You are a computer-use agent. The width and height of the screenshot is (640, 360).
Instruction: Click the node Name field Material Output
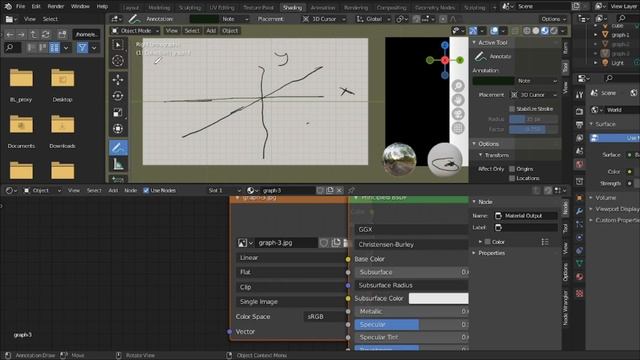click(526, 216)
